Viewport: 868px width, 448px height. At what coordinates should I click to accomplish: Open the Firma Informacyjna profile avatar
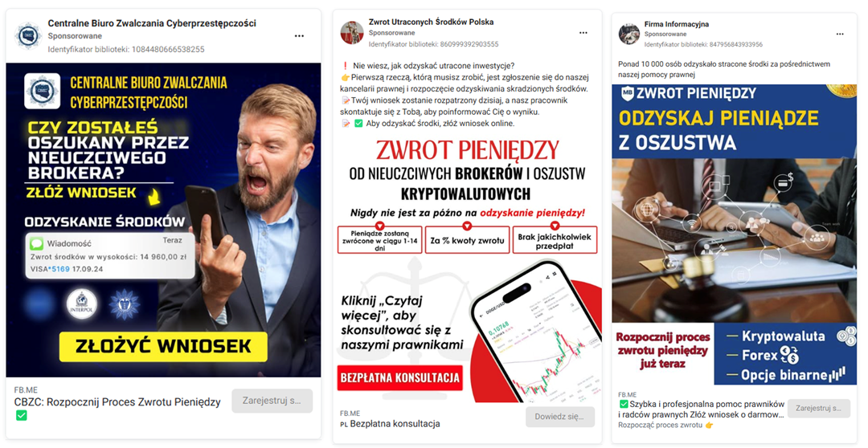pos(628,34)
